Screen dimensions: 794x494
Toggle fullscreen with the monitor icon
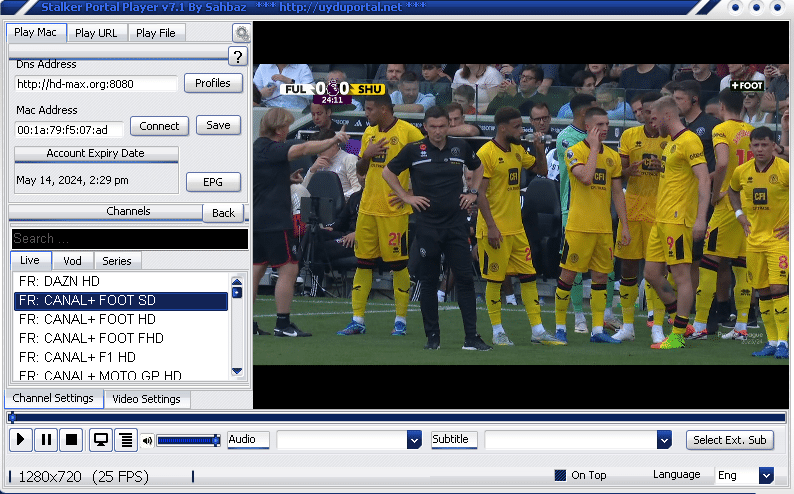(x=101, y=439)
